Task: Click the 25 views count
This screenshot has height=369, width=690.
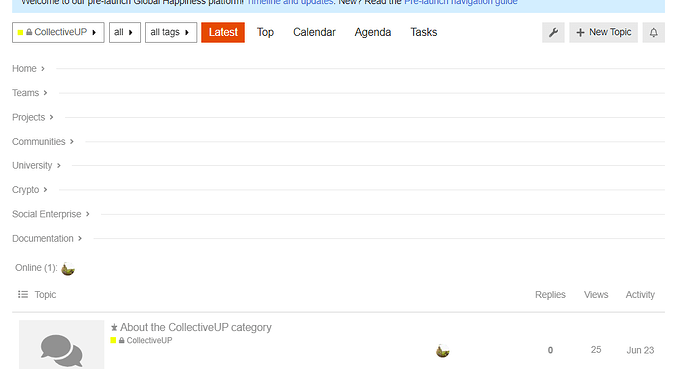Action: [596, 350]
